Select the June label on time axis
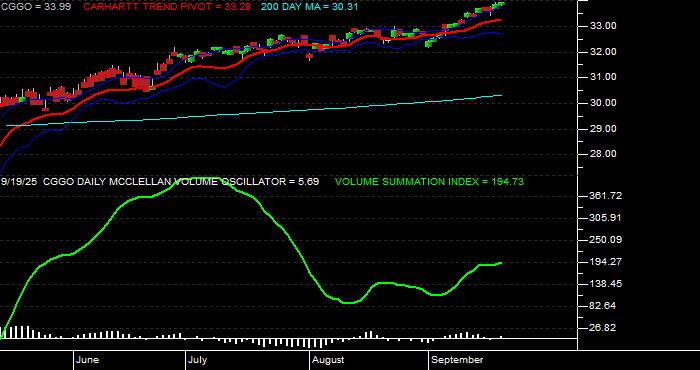Image resolution: width=700 pixels, height=370 pixels. 88,360
